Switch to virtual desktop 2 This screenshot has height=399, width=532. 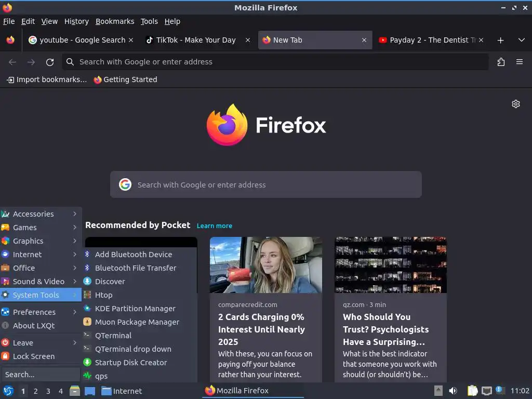pyautogui.click(x=36, y=391)
